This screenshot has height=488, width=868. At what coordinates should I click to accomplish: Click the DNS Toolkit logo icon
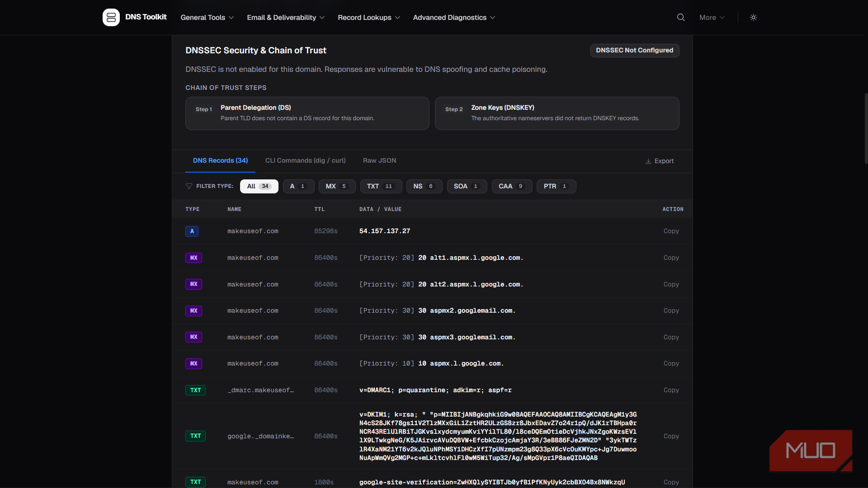pyautogui.click(x=111, y=17)
